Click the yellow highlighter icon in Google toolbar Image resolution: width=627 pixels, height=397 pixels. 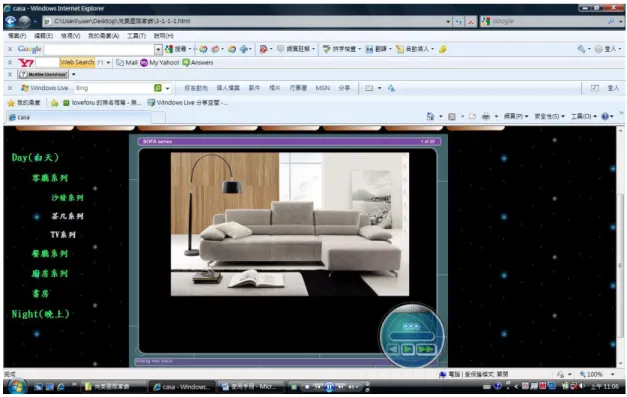point(442,49)
